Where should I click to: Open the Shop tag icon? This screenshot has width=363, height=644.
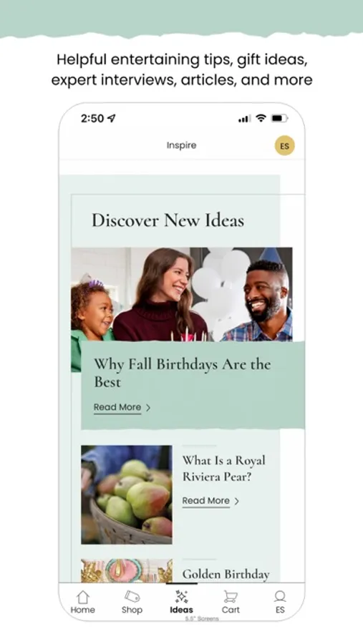[132, 596]
